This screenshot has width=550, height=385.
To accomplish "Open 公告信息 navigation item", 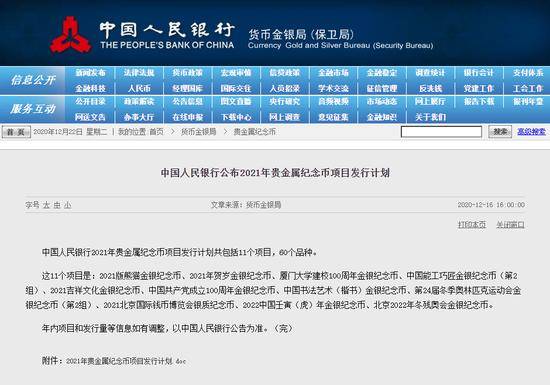I will 188,102.
